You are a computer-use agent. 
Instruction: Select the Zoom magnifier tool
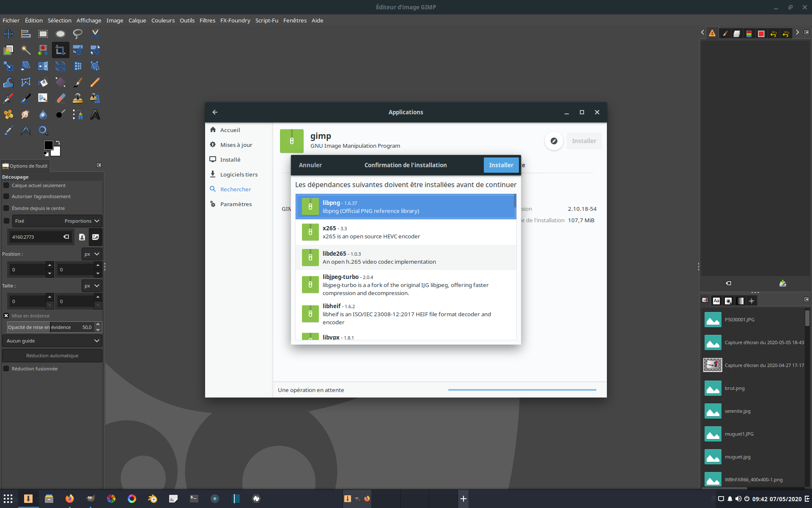43,130
